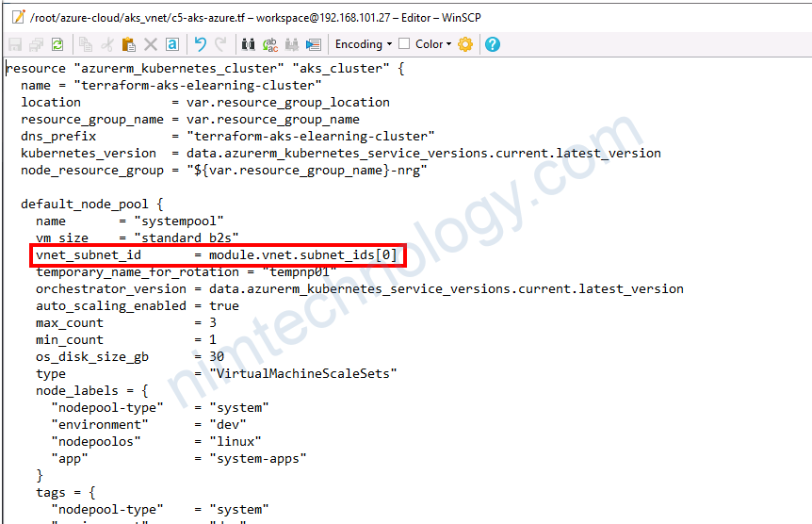
Task: Click the Select All icon
Action: [172, 44]
